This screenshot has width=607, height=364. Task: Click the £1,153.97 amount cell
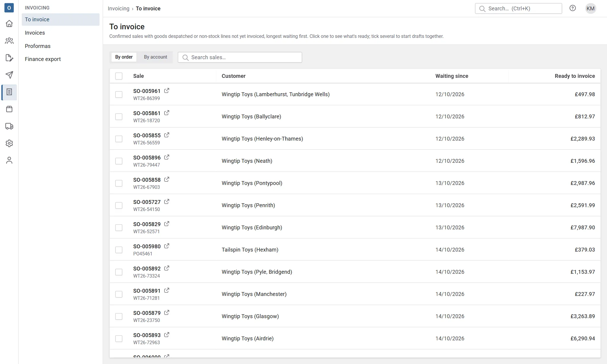[x=582, y=272]
